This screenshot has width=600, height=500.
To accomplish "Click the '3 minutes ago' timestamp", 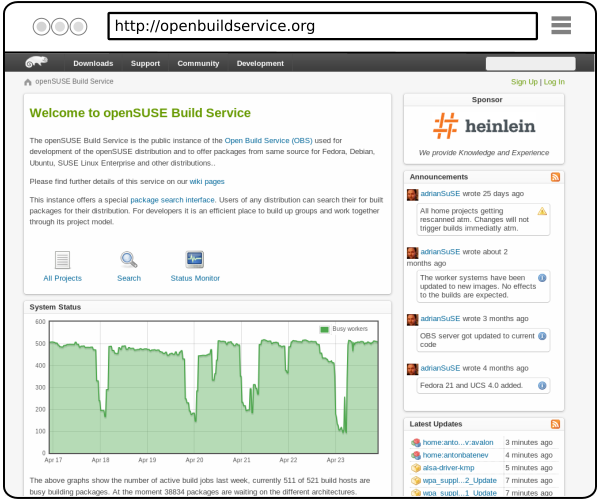I will point(529,442).
